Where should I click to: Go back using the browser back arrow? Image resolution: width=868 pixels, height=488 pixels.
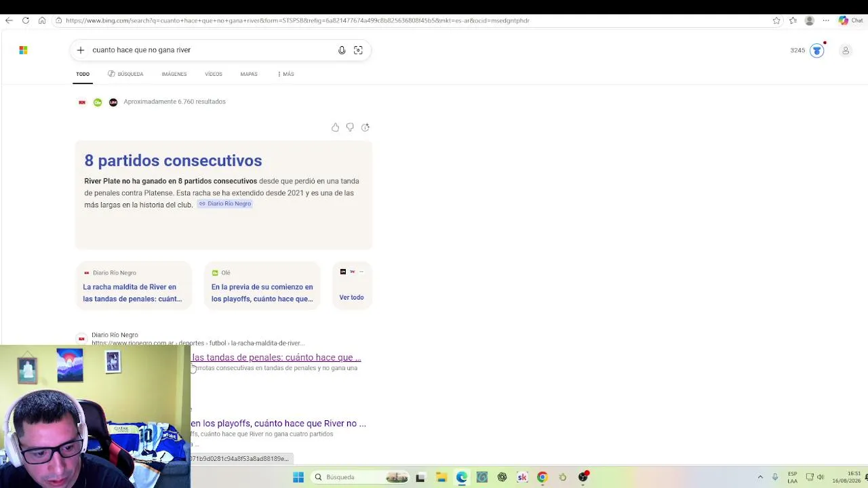pyautogui.click(x=9, y=20)
